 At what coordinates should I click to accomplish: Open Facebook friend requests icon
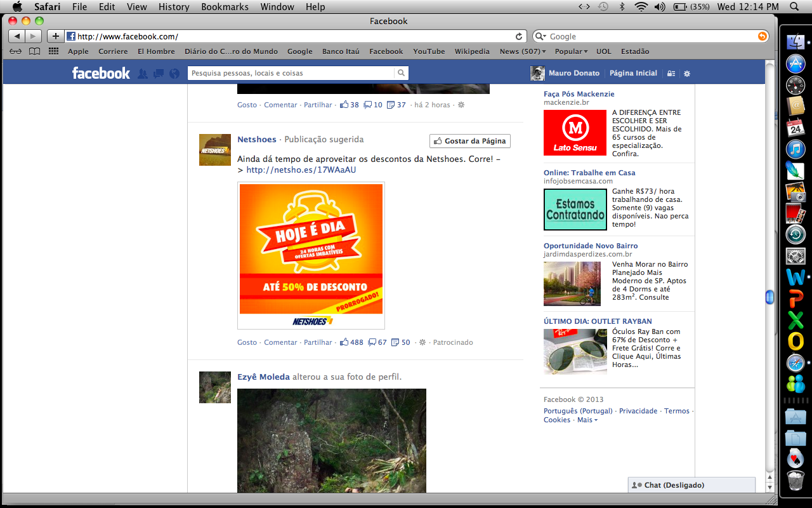(x=143, y=74)
